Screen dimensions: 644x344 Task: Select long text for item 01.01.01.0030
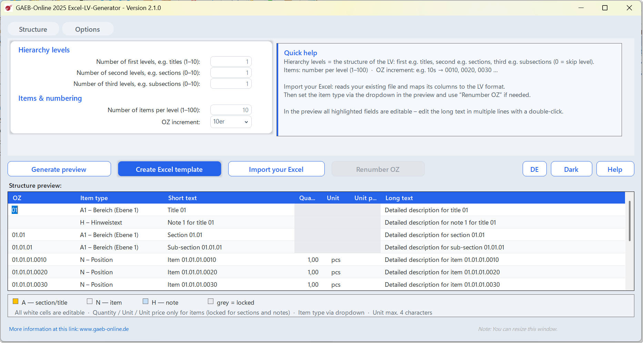(x=503, y=285)
